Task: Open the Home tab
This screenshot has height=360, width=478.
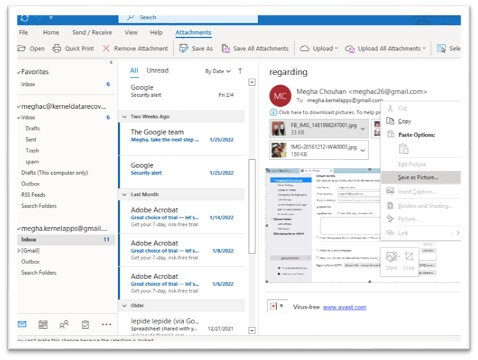Action: point(51,32)
